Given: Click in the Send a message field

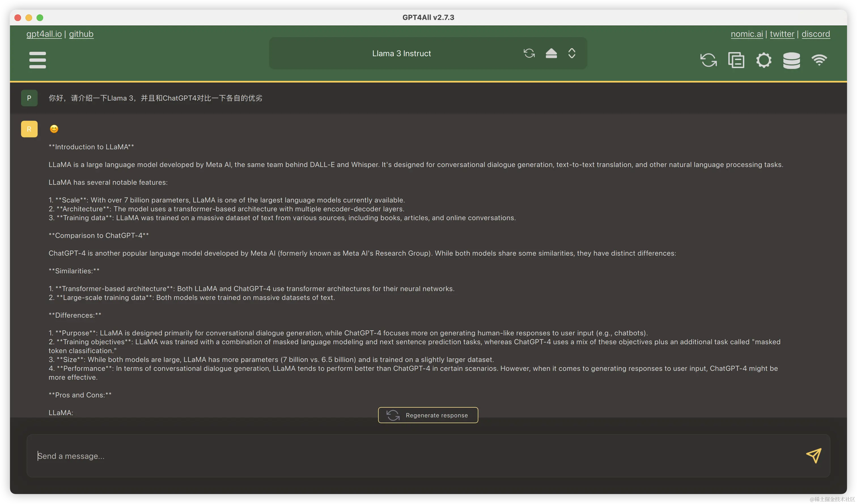Looking at the screenshot, I should tap(408, 456).
